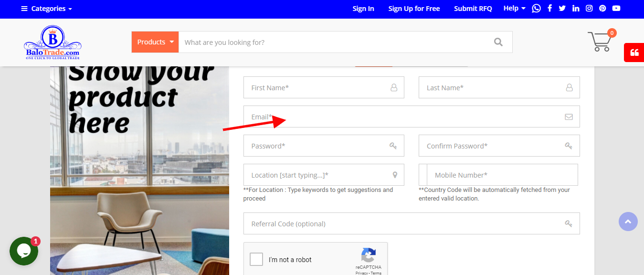Follow the Sign Up for Free link

pos(414,9)
